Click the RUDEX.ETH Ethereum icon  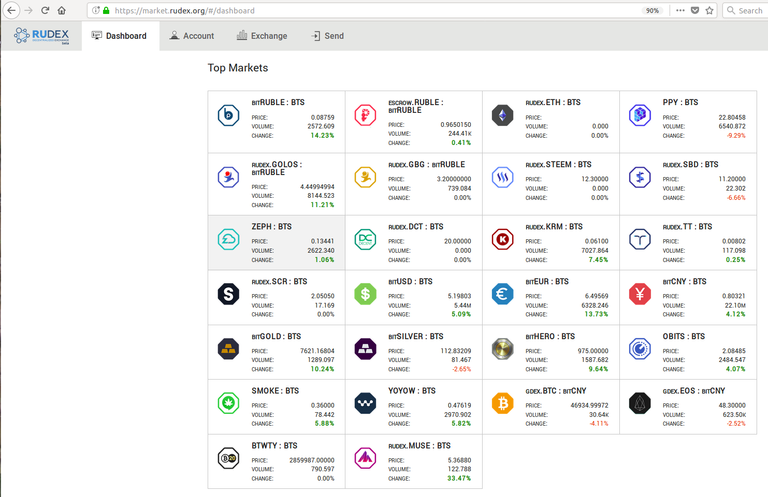click(x=503, y=115)
